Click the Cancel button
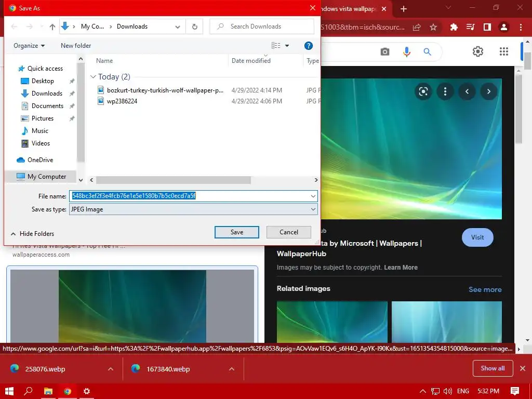 coord(289,232)
